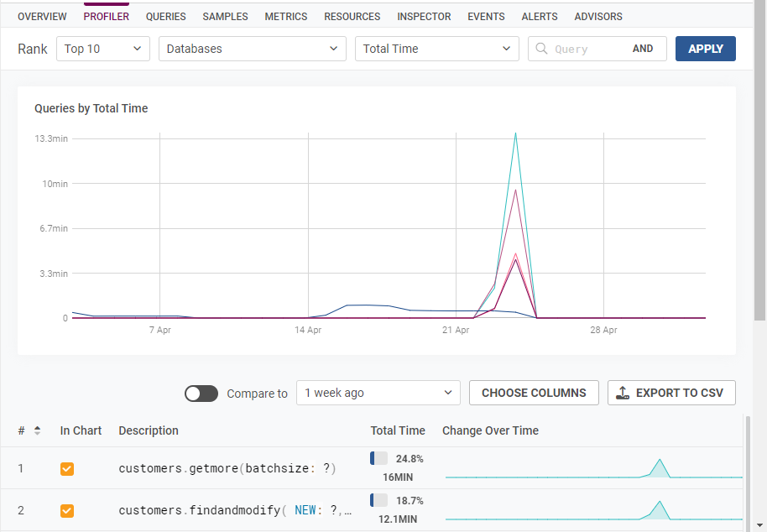Go to the Advisors tab

[x=598, y=16]
